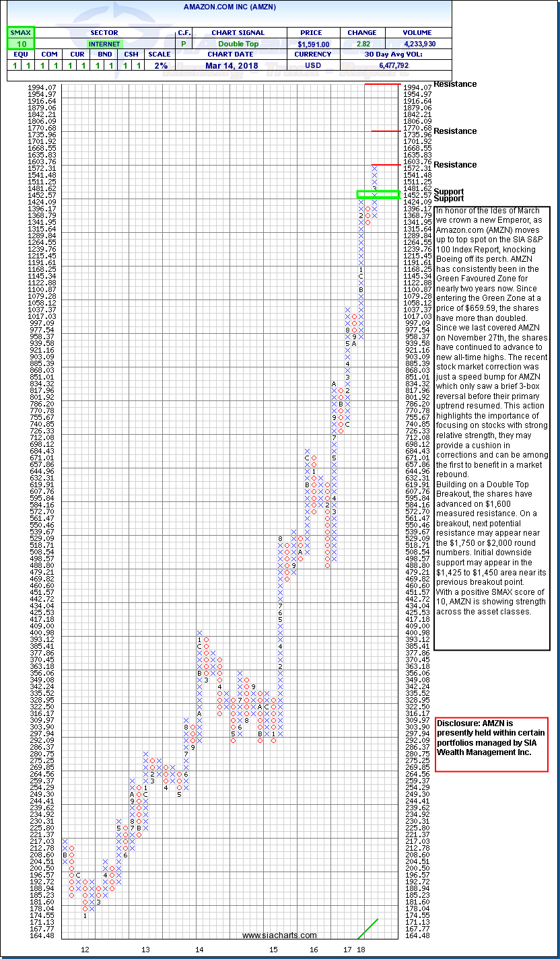This screenshot has width=560, height=959.
Task: Click the 2% scale value
Action: [x=159, y=65]
